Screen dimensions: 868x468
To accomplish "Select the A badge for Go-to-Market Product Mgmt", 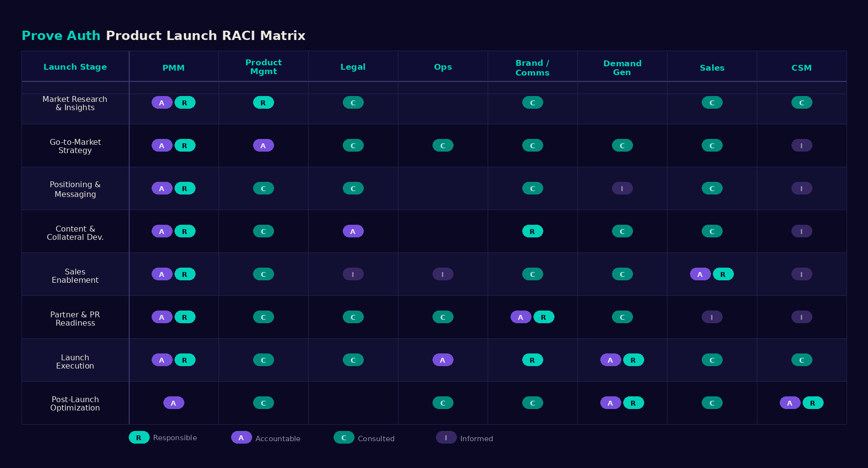I will (x=263, y=145).
